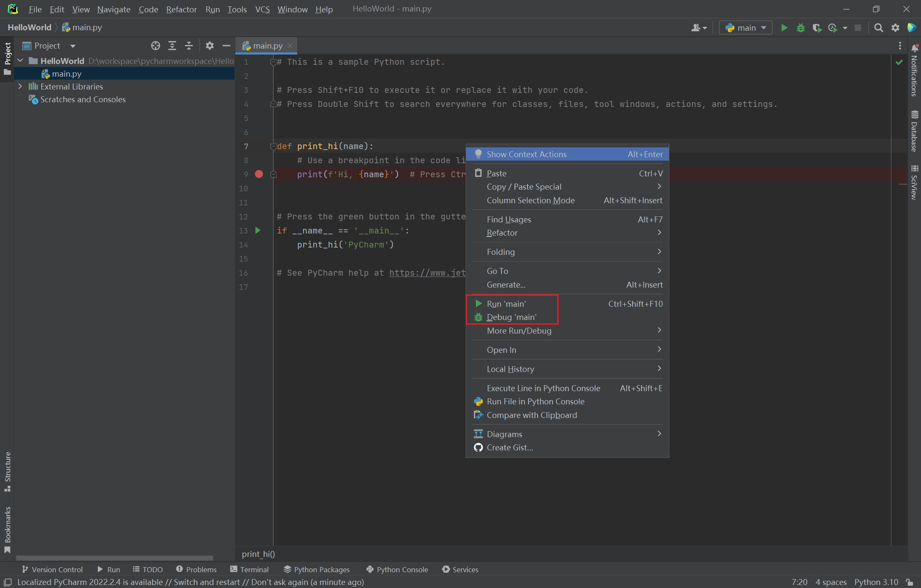The image size is (921, 588).
Task: Open the VCS menu
Action: 262,9
